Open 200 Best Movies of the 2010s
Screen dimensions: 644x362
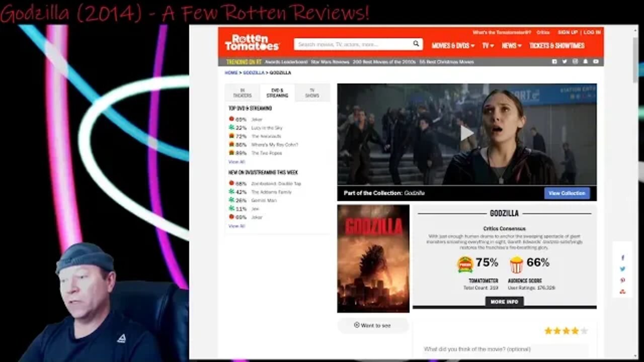[384, 62]
